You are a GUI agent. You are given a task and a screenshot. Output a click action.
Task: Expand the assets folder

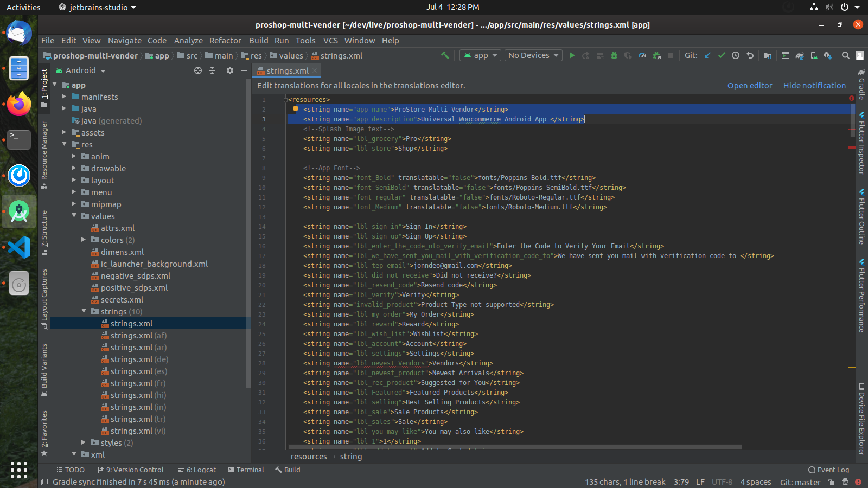64,132
